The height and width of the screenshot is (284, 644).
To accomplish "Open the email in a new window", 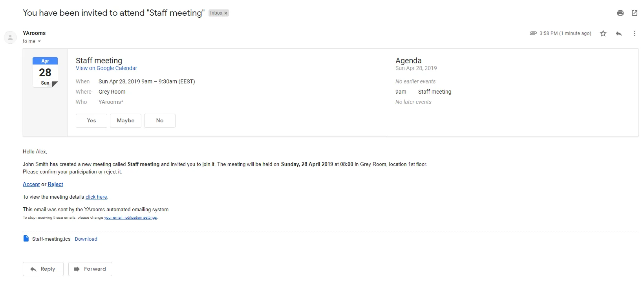I will click(x=635, y=13).
